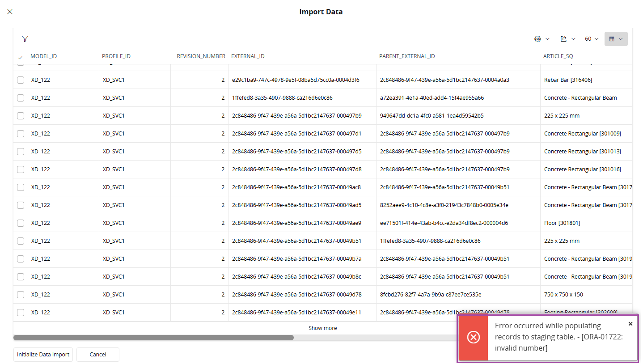Screen dimensions: 643x364
Task: Tick the checkbox for 750 x 750 x 150 row
Action: pos(21,295)
